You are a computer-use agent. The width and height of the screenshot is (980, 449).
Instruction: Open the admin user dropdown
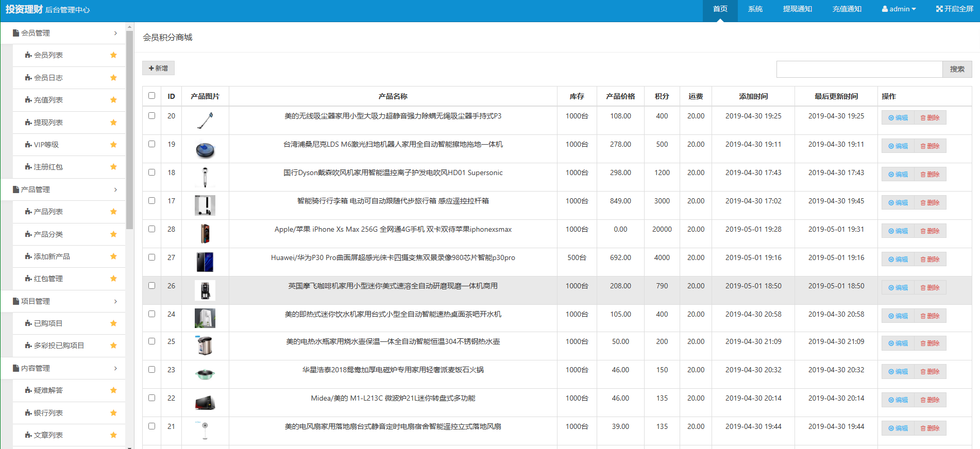point(899,9)
